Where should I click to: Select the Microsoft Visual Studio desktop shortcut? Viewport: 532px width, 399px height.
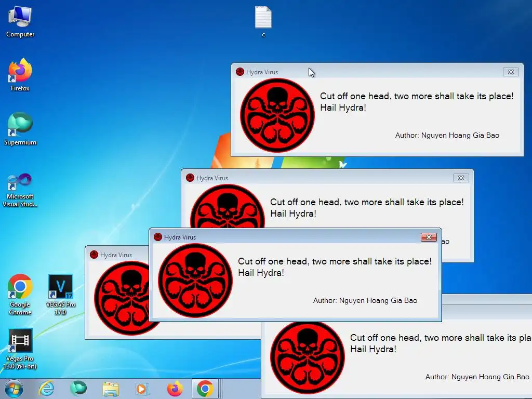tap(20, 190)
